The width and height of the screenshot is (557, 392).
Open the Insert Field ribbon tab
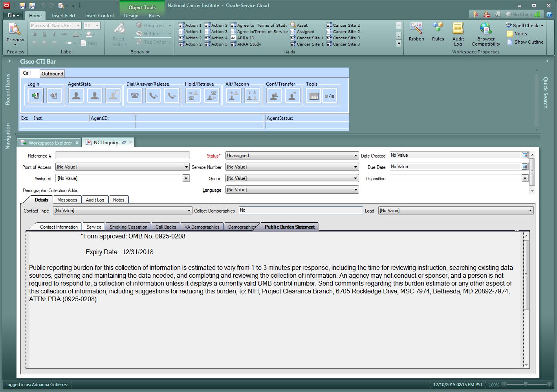(x=63, y=16)
